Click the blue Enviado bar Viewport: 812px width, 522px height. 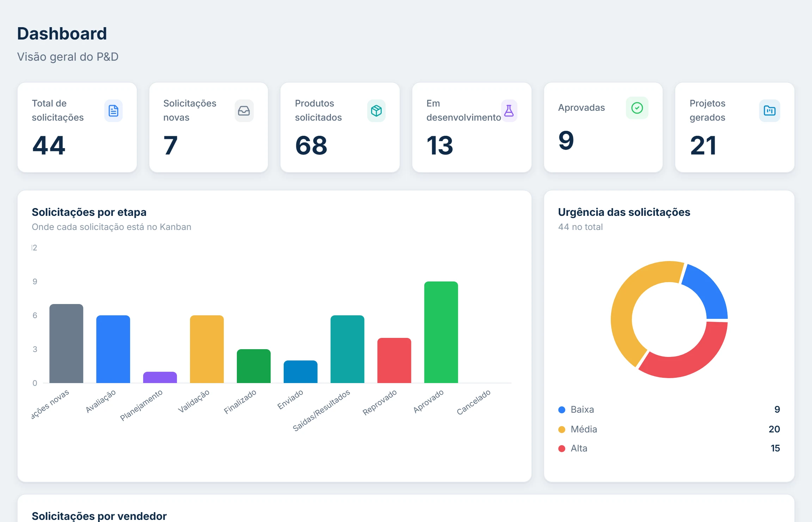coord(301,372)
